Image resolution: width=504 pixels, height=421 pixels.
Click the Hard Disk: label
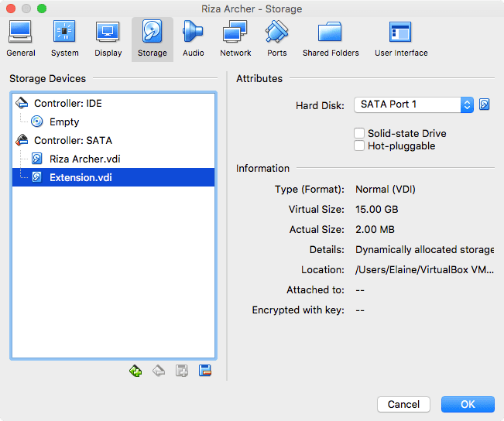pyautogui.click(x=320, y=106)
